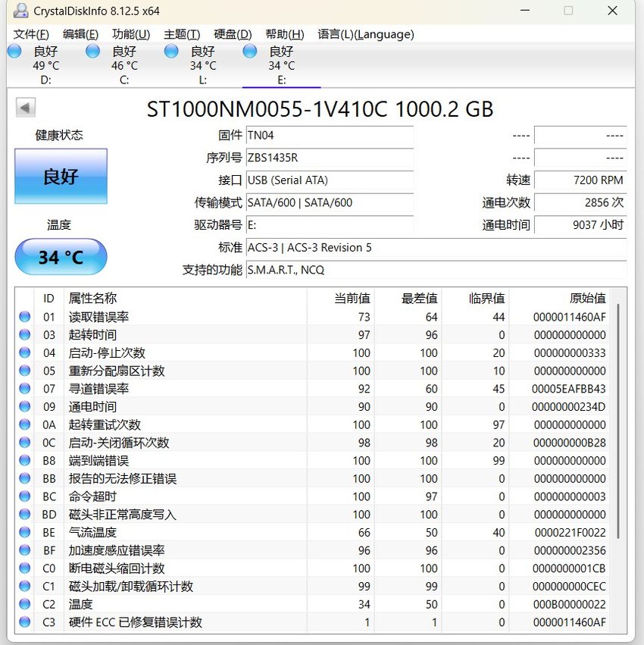Click status icon of attribute 0C row

25,443
